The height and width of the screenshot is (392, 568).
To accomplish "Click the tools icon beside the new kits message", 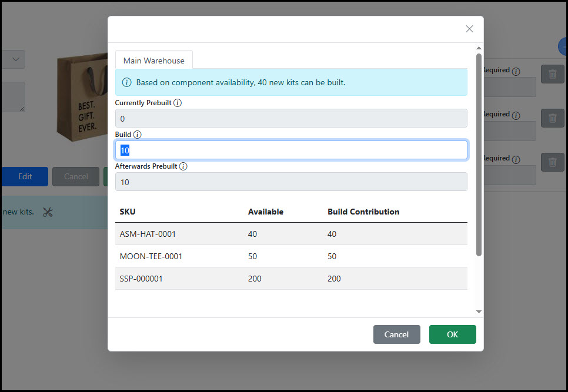I will 48,212.
